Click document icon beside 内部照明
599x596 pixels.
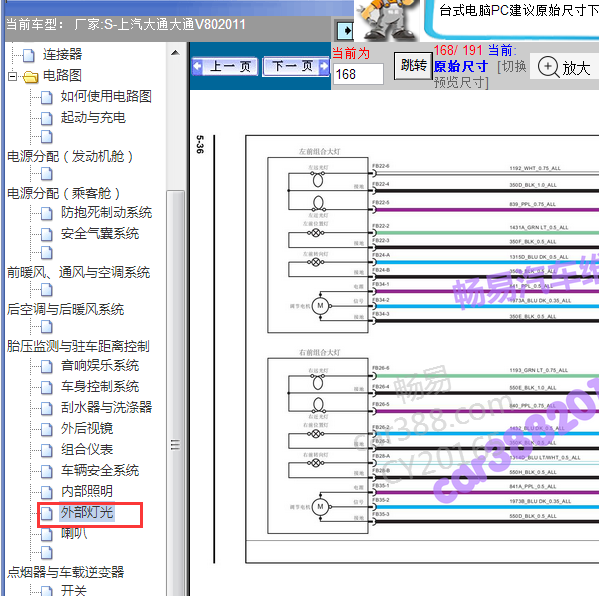[47, 492]
